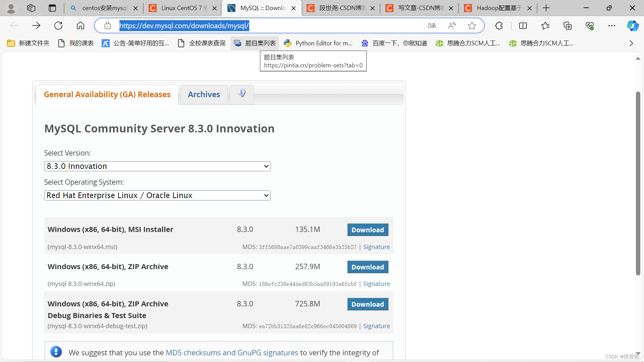Open the browser profile avatar
Image resolution: width=644 pixels, height=362 pixels.
click(11, 8)
